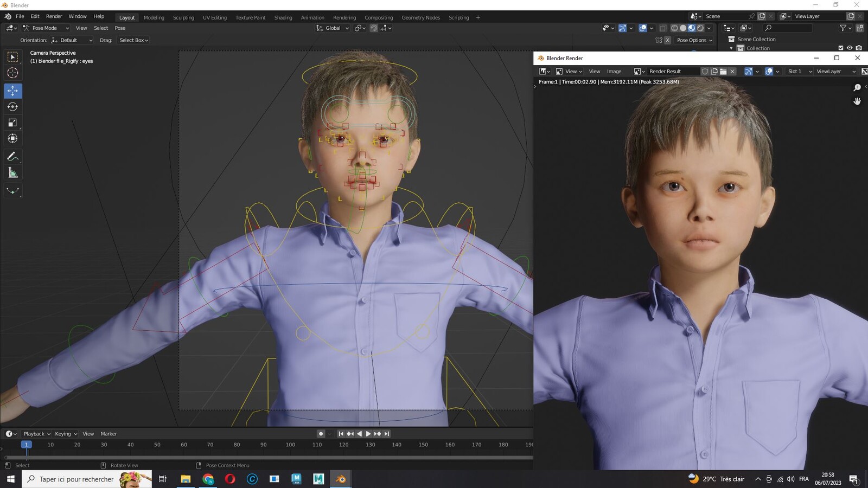The width and height of the screenshot is (868, 488).
Task: Select the Scale tool
Action: point(13,123)
